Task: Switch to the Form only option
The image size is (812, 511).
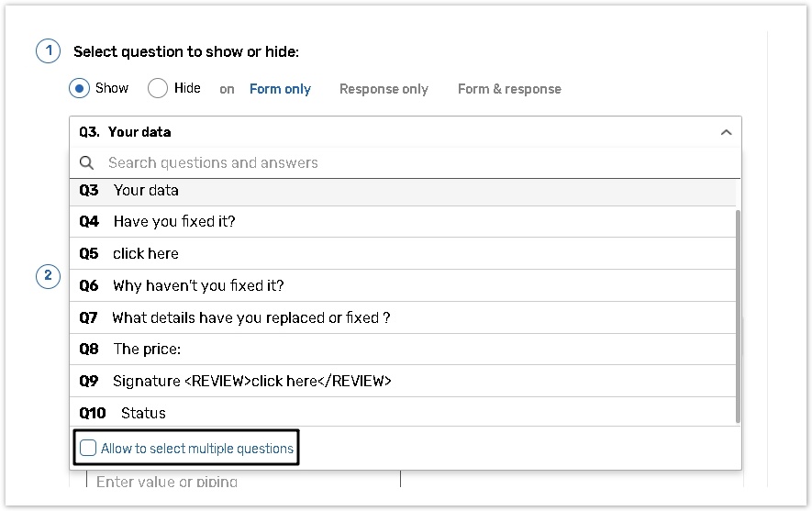Action: pos(280,89)
